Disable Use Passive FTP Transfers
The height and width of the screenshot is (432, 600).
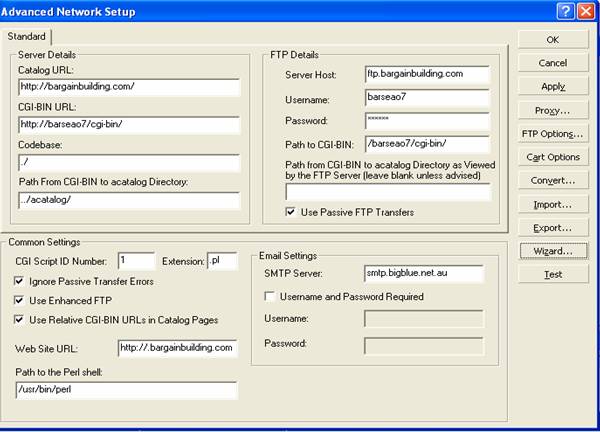point(292,212)
